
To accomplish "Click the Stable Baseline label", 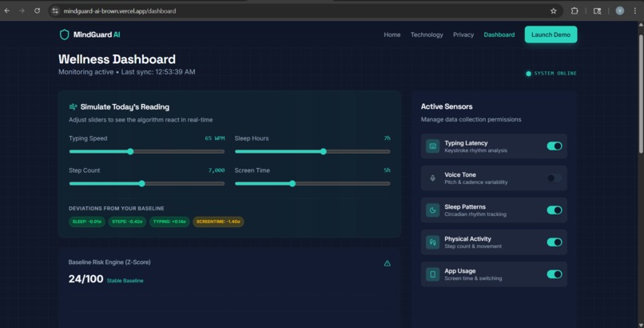I will point(125,281).
